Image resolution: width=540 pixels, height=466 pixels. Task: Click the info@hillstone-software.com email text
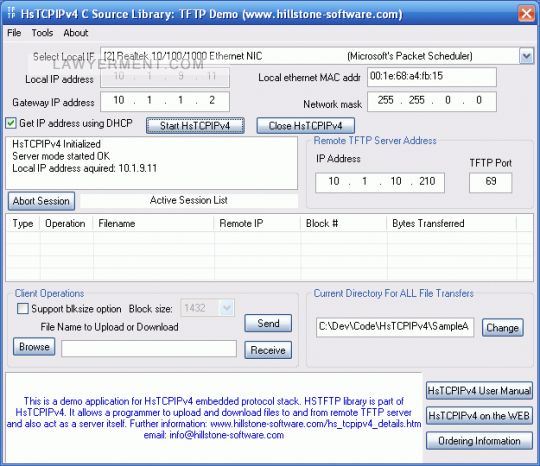click(226, 435)
